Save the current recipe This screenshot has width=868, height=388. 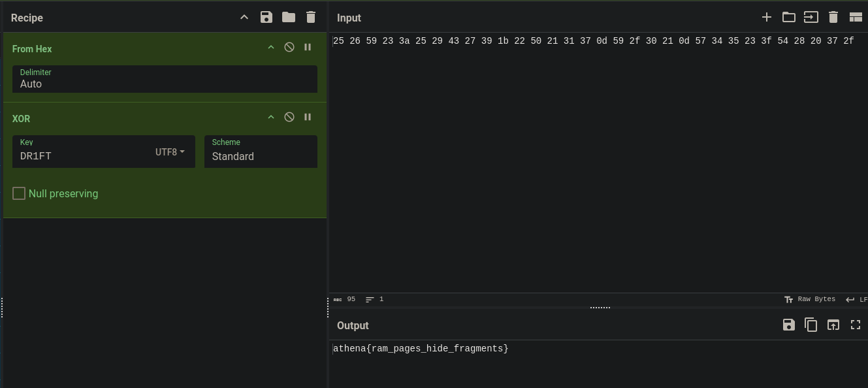pyautogui.click(x=266, y=18)
